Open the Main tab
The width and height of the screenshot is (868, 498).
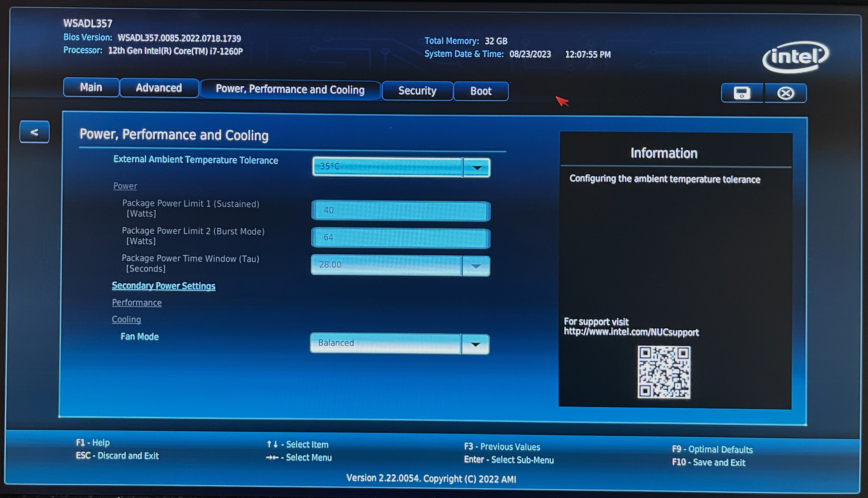[91, 87]
